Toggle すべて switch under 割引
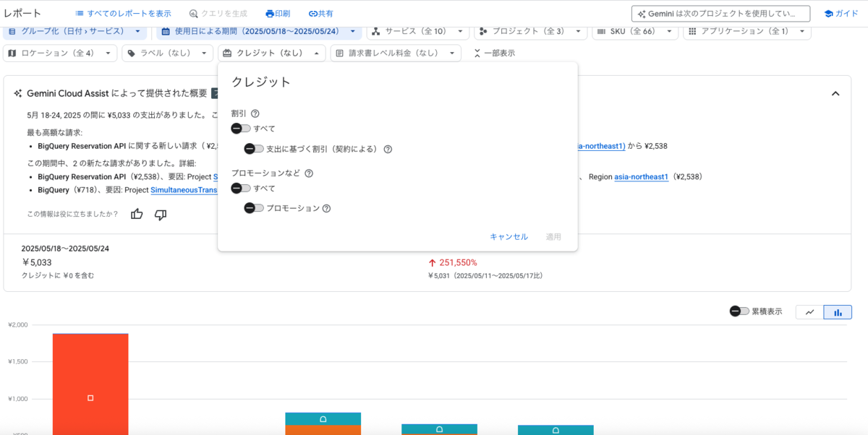 tap(241, 128)
